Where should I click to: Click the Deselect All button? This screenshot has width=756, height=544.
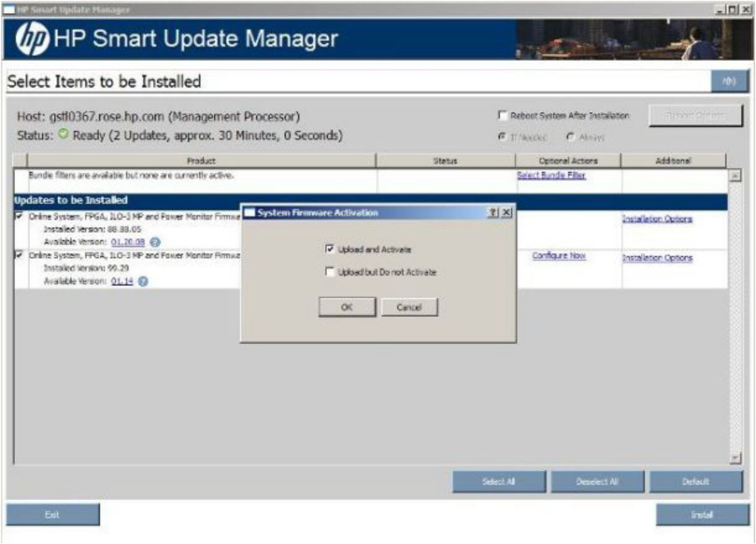(597, 482)
